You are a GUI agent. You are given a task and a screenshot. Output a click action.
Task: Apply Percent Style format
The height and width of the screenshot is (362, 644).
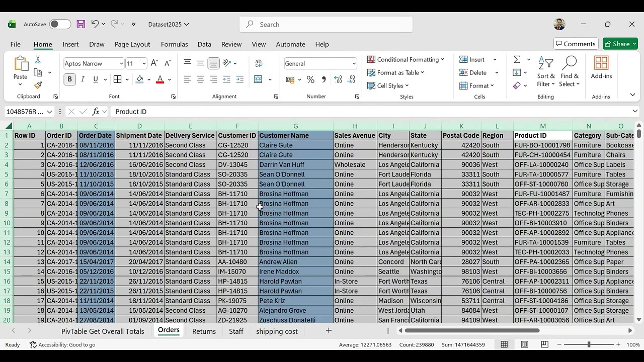pos(310,79)
